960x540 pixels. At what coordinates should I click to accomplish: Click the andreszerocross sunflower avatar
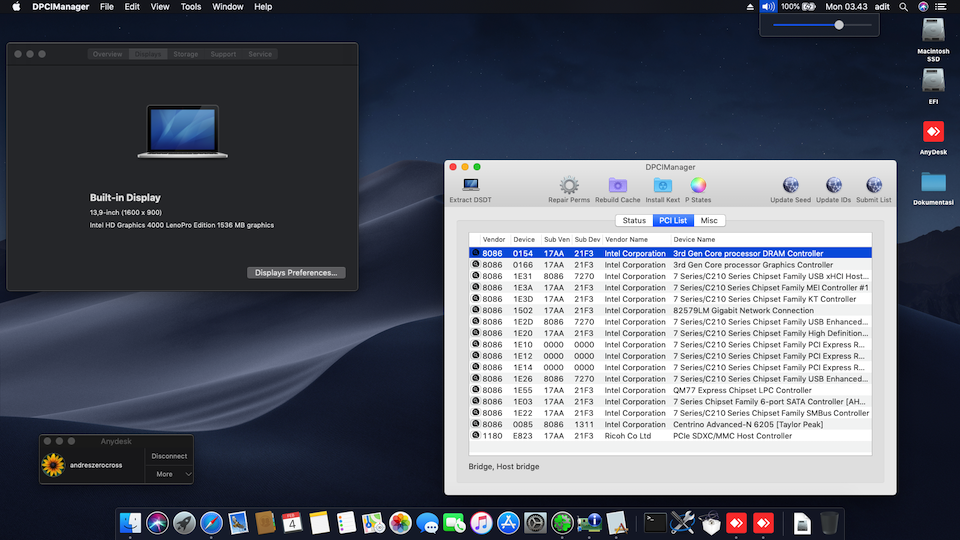click(x=53, y=465)
